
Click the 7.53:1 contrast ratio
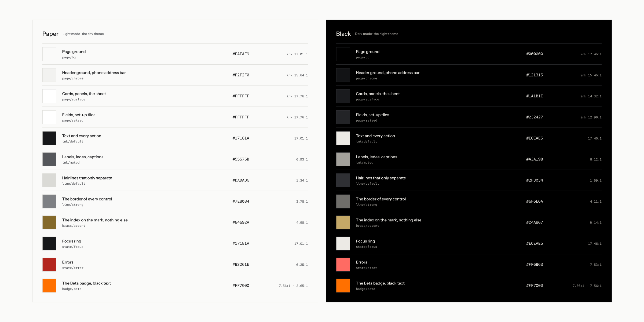pyautogui.click(x=596, y=265)
